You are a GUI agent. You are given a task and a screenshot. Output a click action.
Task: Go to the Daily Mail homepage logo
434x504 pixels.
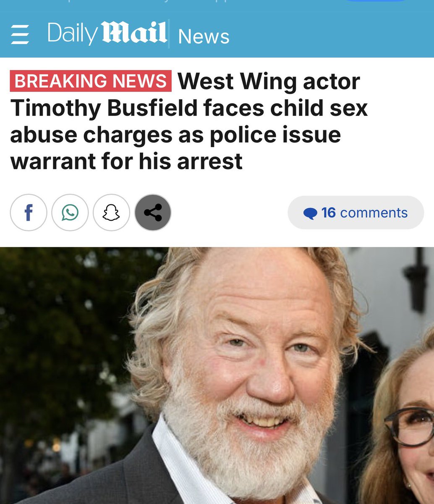pos(107,33)
